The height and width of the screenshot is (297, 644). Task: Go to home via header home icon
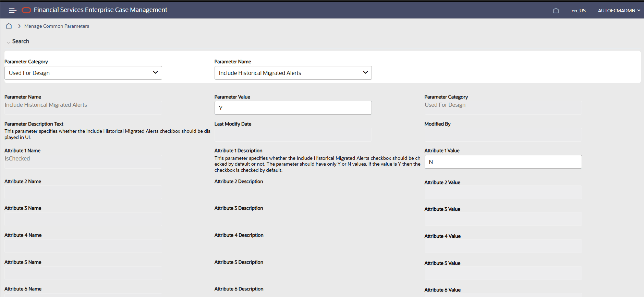click(556, 11)
